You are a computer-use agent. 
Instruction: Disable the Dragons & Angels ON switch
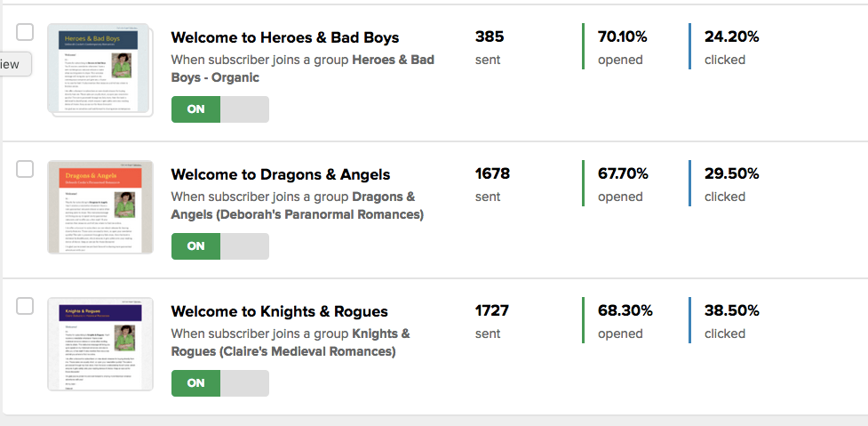(219, 246)
